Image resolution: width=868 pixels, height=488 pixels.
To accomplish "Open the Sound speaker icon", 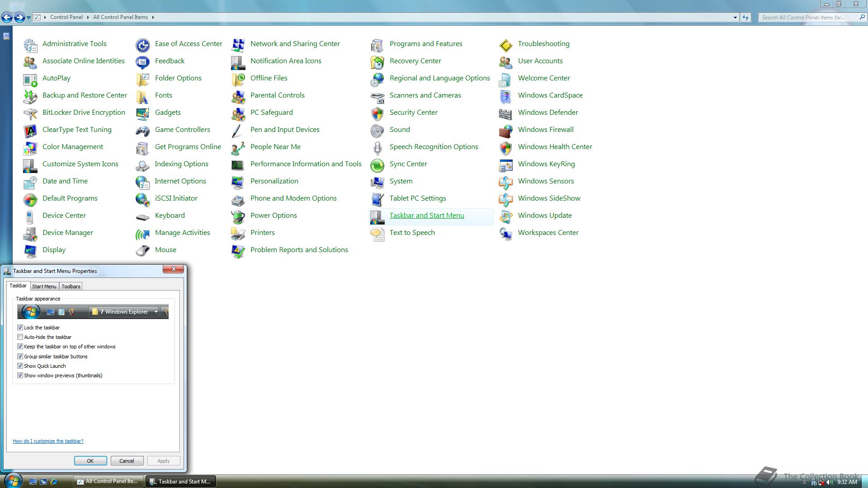I will click(x=377, y=131).
